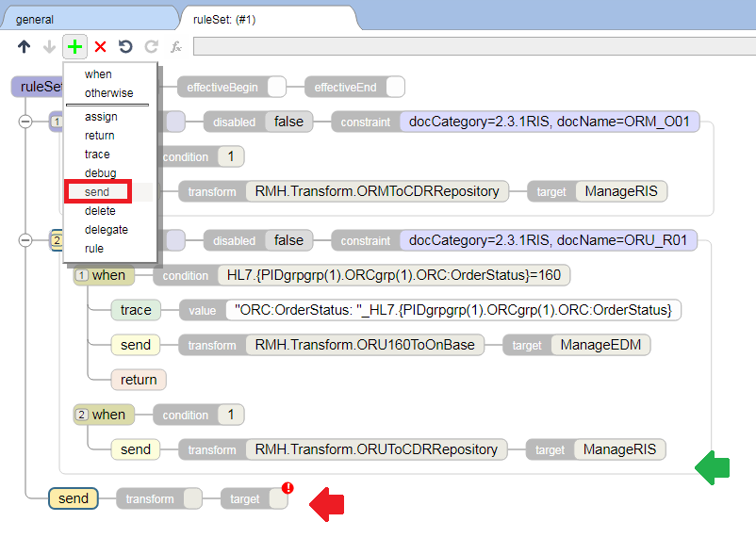
Task: Collapse rule 2 with minus circle
Action: pyautogui.click(x=25, y=240)
